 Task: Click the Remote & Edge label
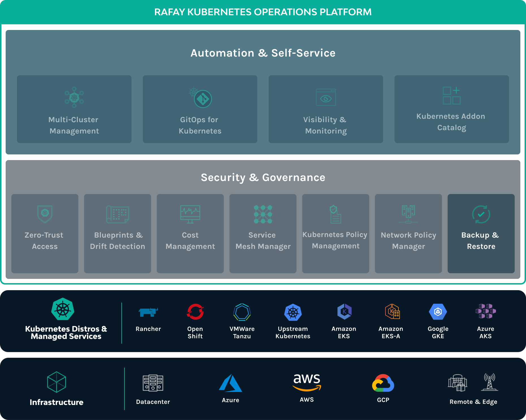(x=473, y=402)
